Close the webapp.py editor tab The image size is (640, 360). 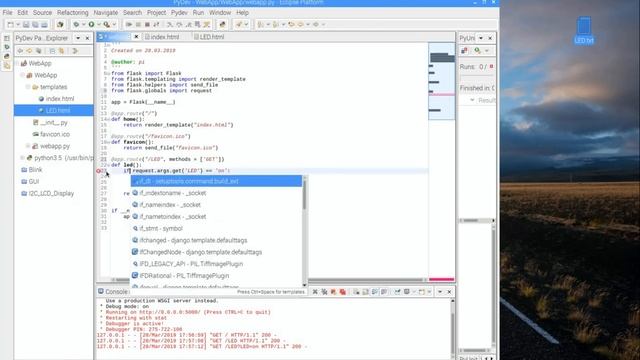click(x=136, y=37)
